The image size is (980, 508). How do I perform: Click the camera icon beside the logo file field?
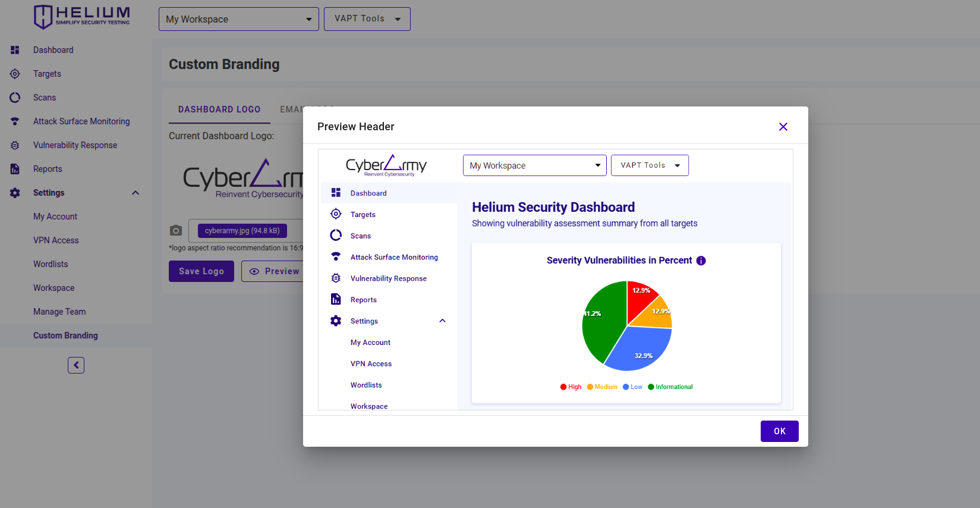176,230
